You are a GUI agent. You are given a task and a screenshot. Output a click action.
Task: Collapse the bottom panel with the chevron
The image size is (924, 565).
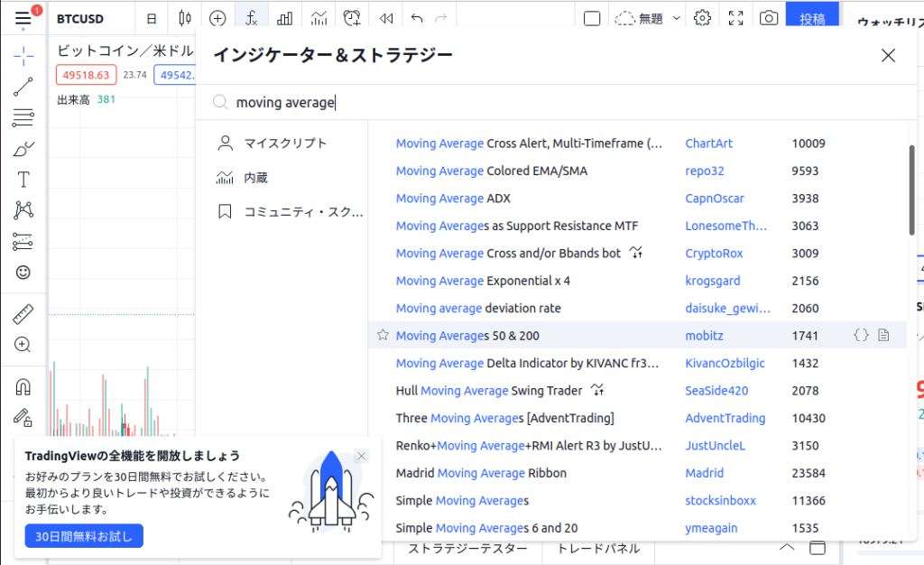(x=786, y=547)
